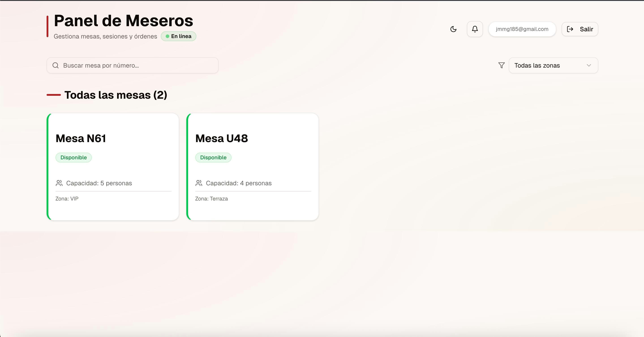The height and width of the screenshot is (337, 644).
Task: Click the magnifier icon in the search bar
Action: click(56, 65)
